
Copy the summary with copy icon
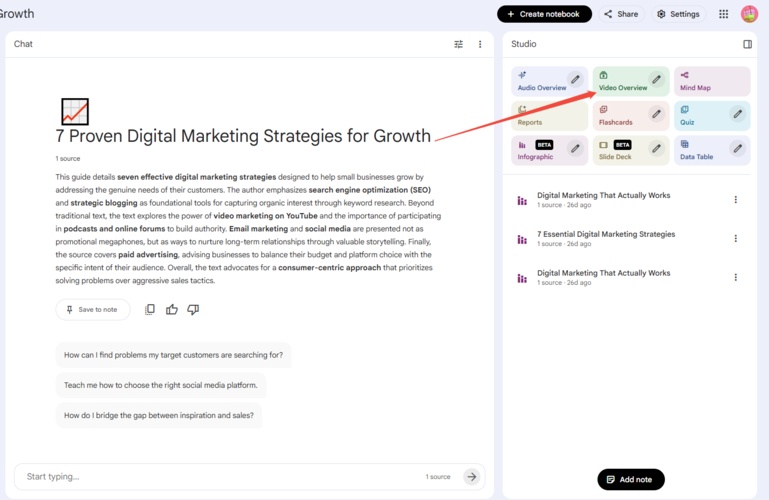(x=150, y=310)
